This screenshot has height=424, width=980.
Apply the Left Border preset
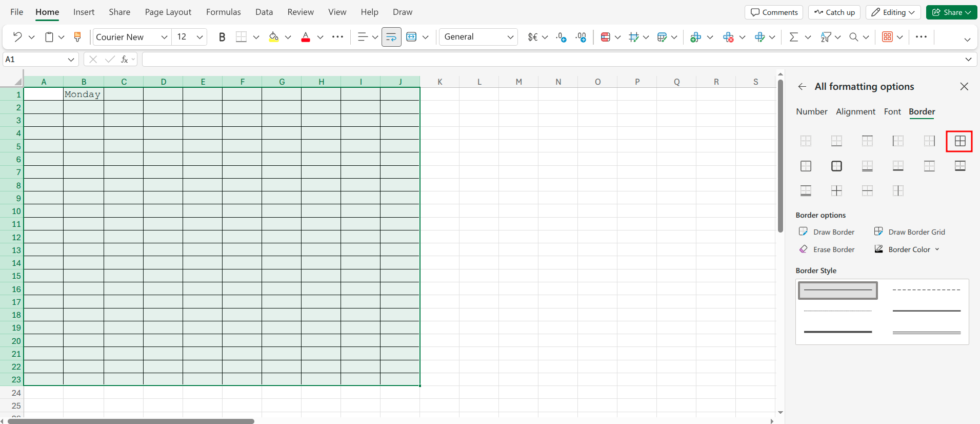coord(898,141)
